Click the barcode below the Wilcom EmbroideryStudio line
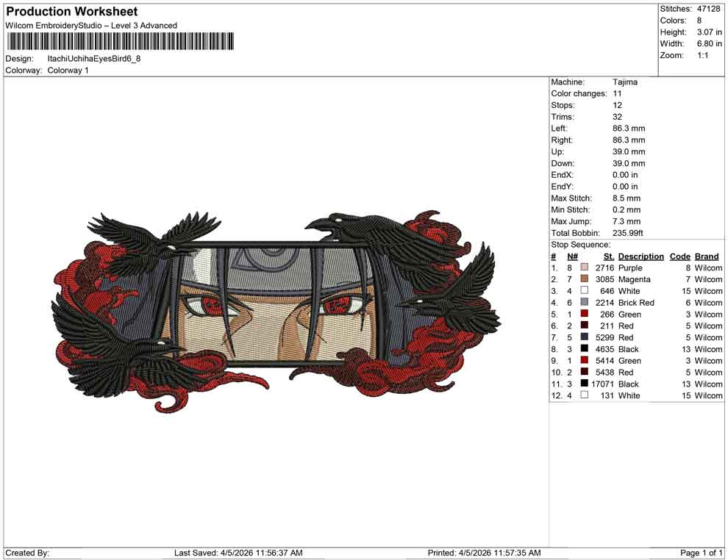Viewport: 728px width, 560px height. point(120,41)
